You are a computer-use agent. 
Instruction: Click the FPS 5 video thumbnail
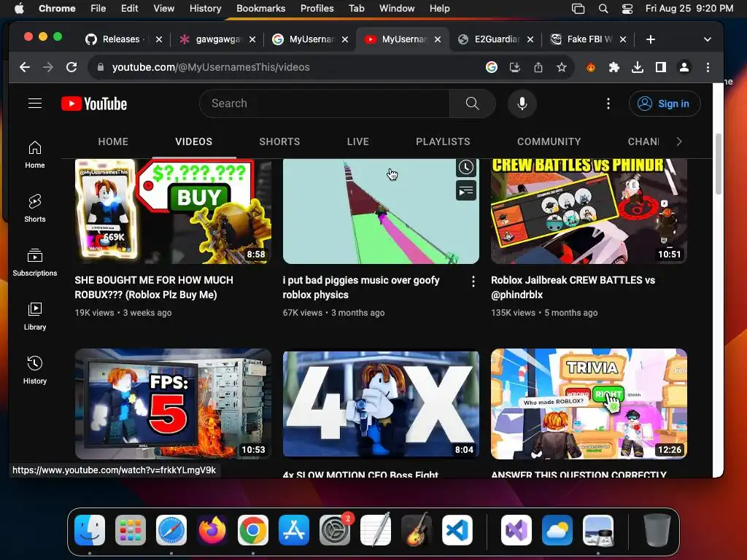(x=173, y=404)
